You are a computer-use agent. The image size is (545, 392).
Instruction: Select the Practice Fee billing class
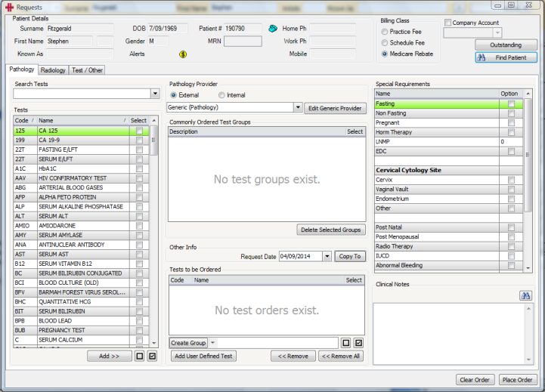[385, 32]
